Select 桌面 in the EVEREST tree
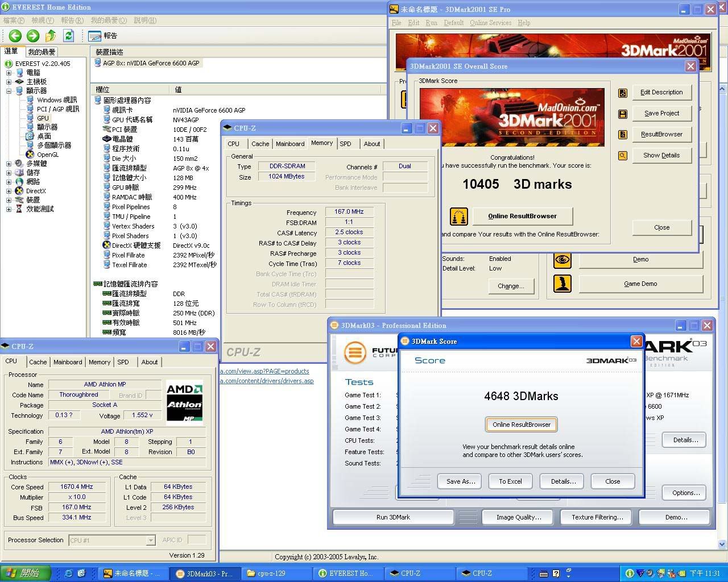 pos(44,136)
